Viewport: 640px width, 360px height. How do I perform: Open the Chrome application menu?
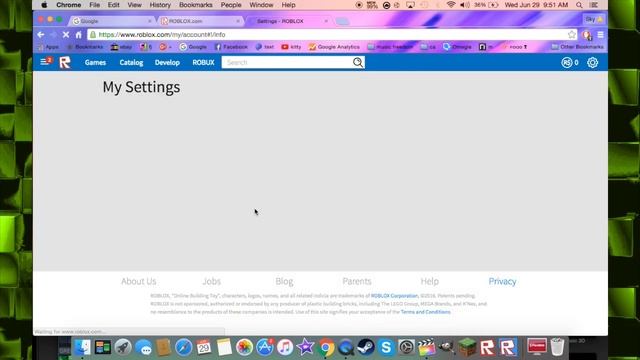[x=68, y=5]
